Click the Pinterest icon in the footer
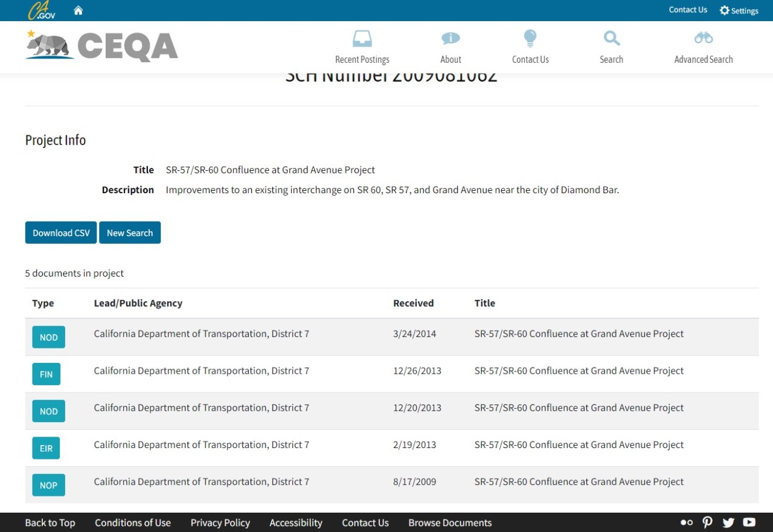The height and width of the screenshot is (532, 773). [707, 522]
